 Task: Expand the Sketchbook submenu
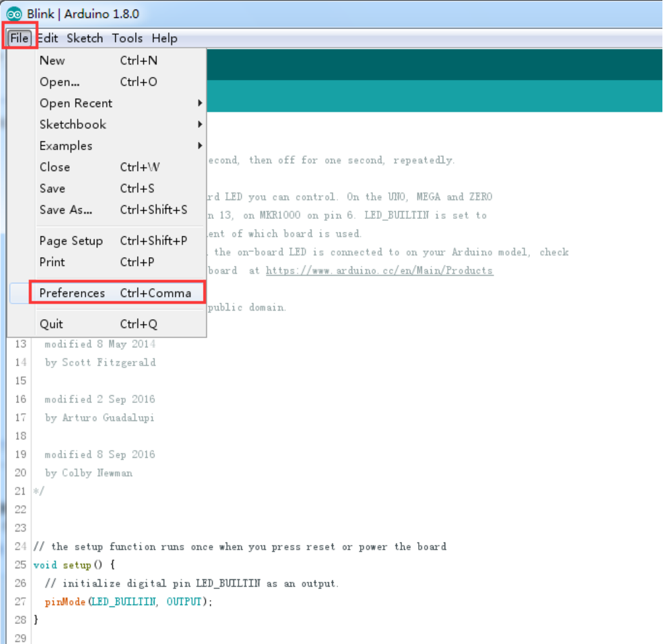pyautogui.click(x=107, y=124)
